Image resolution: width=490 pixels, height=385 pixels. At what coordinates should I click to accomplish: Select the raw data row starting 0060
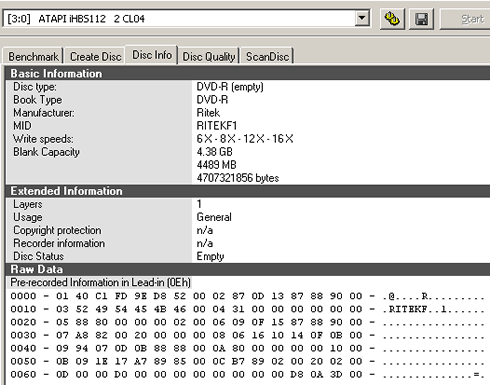pos(247,374)
